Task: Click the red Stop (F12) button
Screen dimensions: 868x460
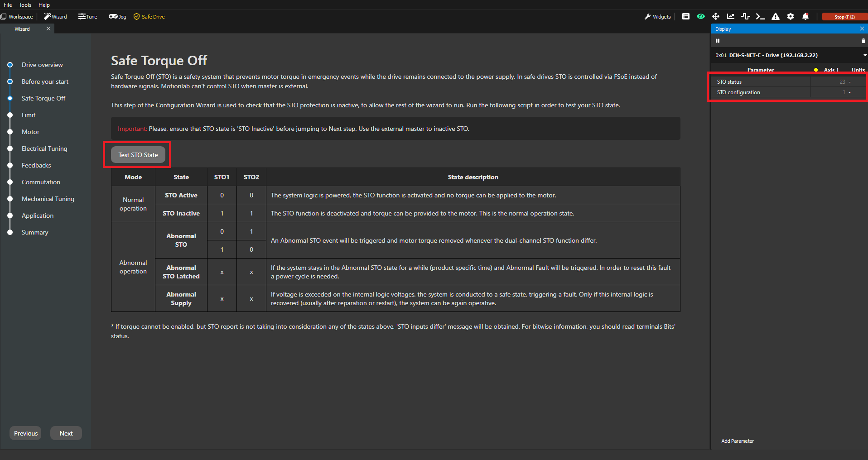Action: click(844, 17)
